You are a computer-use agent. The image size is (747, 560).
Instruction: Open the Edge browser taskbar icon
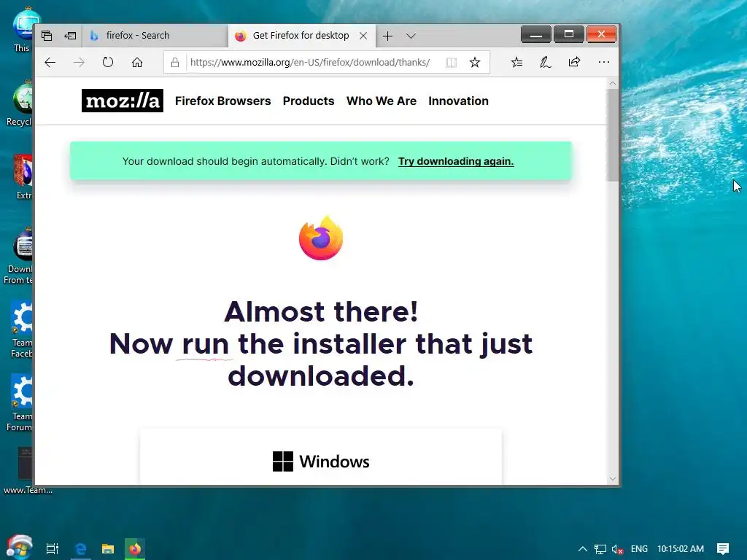tap(81, 549)
